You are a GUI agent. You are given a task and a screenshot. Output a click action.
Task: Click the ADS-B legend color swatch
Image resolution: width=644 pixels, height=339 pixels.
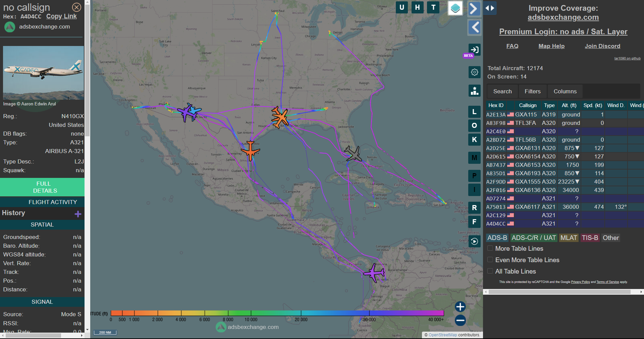coord(497,238)
